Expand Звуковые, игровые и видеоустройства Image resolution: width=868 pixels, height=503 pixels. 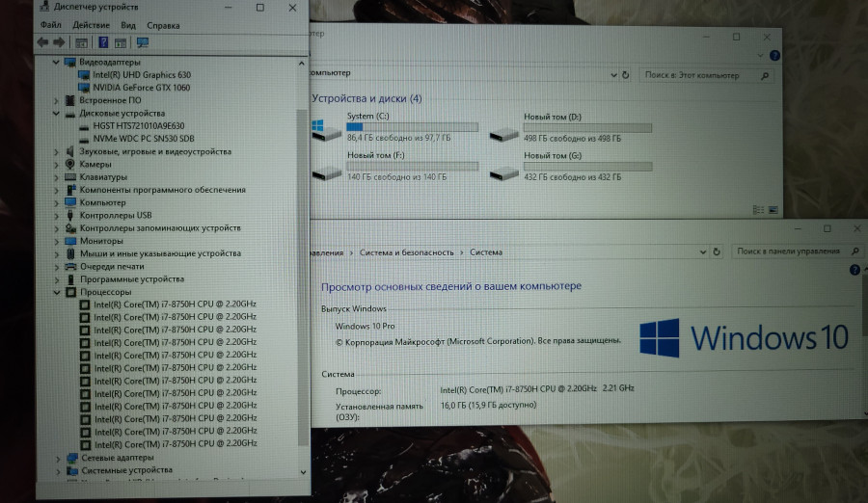[56, 151]
